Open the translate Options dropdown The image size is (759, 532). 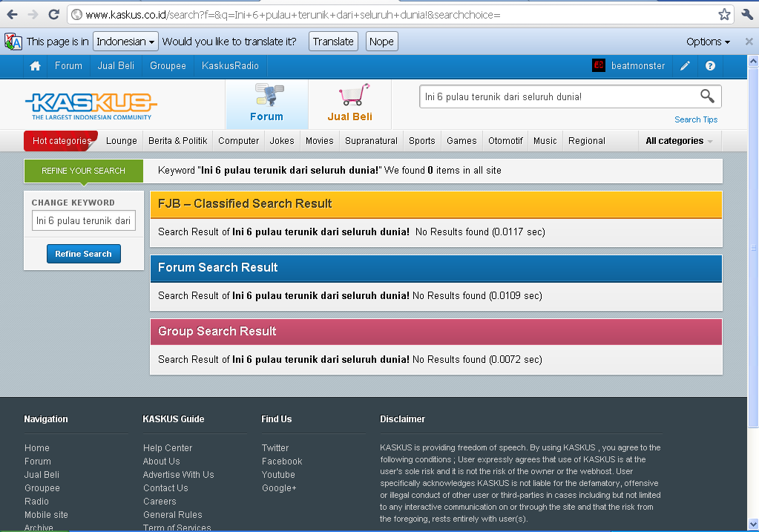[x=708, y=42]
